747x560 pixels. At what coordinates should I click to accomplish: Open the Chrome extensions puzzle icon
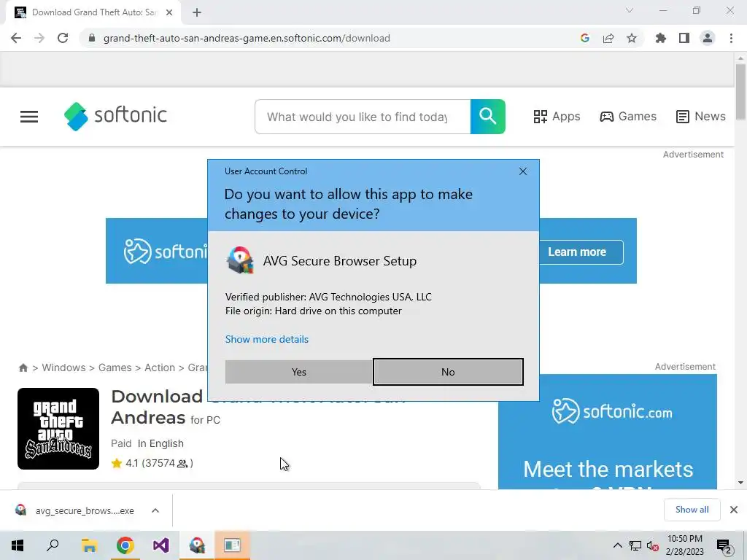(660, 38)
